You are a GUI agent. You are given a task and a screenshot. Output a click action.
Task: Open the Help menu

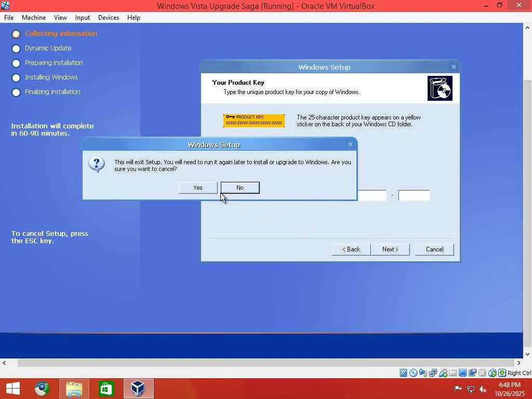[x=134, y=18]
